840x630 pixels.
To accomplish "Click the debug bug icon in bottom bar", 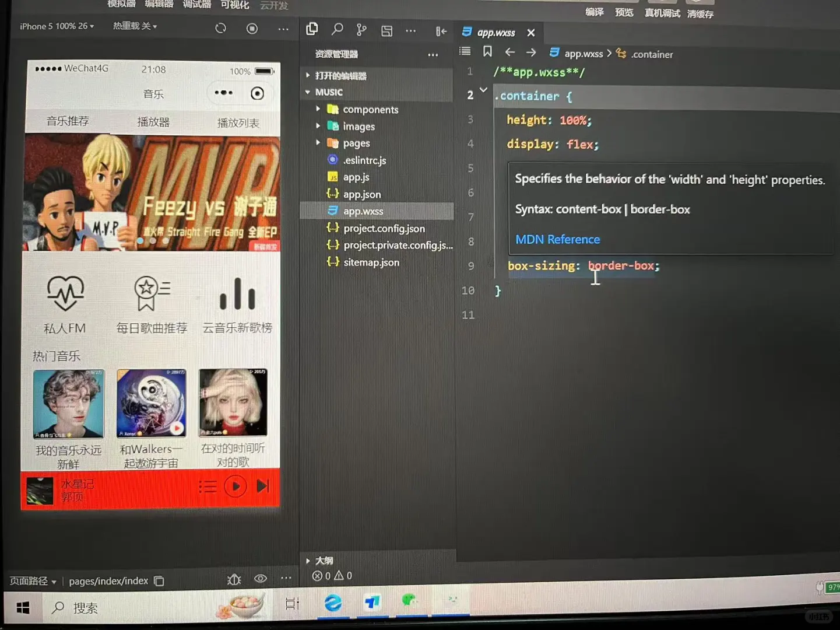I will point(234,579).
